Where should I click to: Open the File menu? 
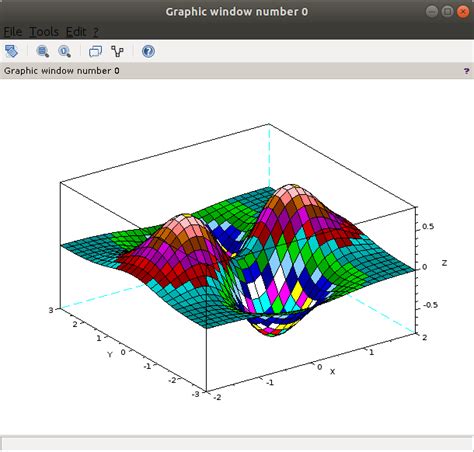click(13, 32)
